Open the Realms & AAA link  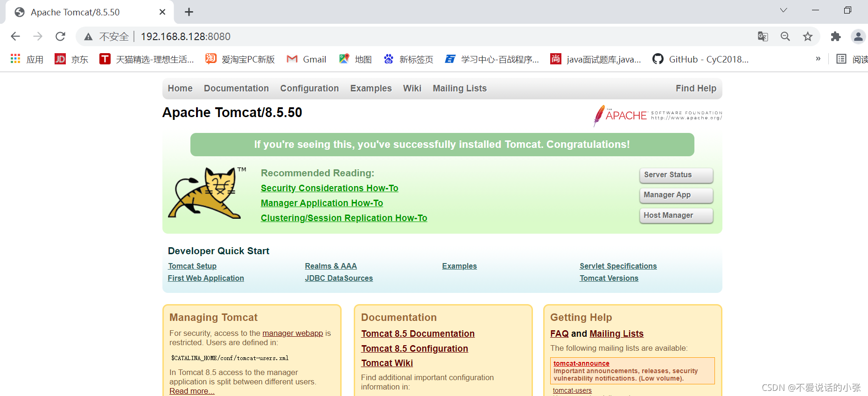pos(331,266)
